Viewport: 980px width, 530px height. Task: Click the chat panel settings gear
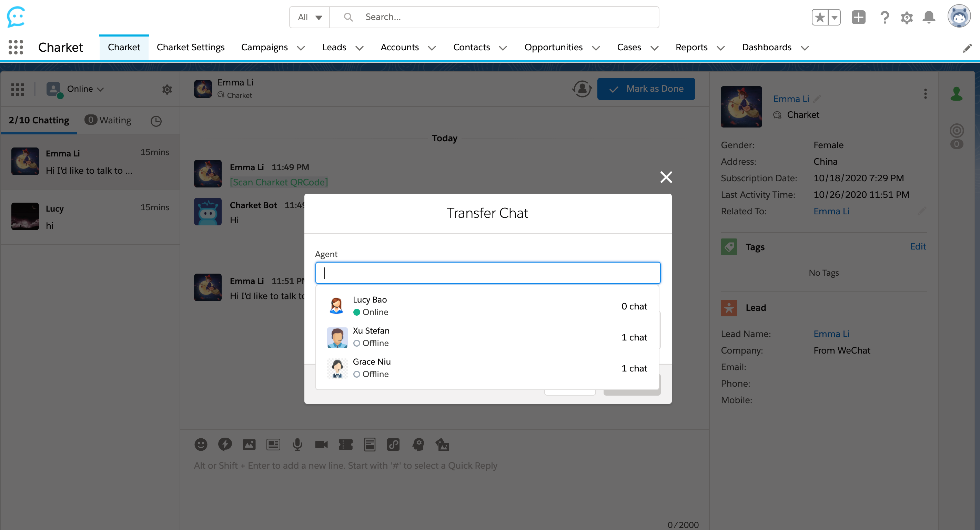tap(167, 89)
